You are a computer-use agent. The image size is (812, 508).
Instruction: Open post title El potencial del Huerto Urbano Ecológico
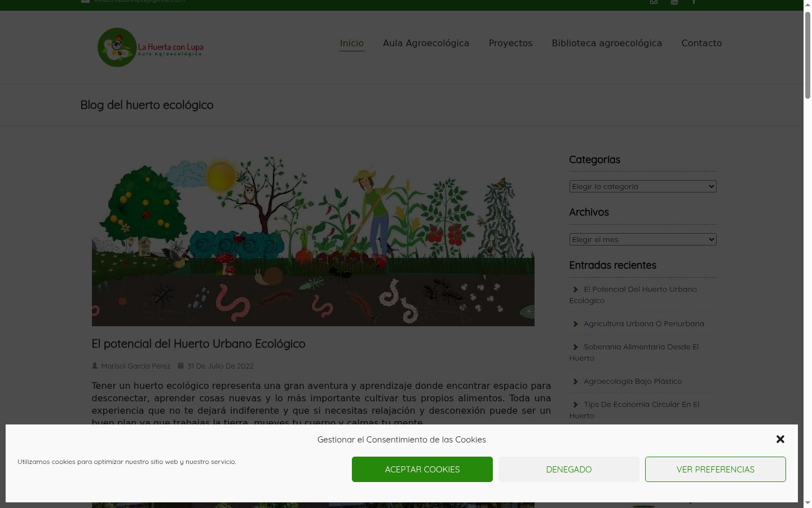click(x=198, y=344)
